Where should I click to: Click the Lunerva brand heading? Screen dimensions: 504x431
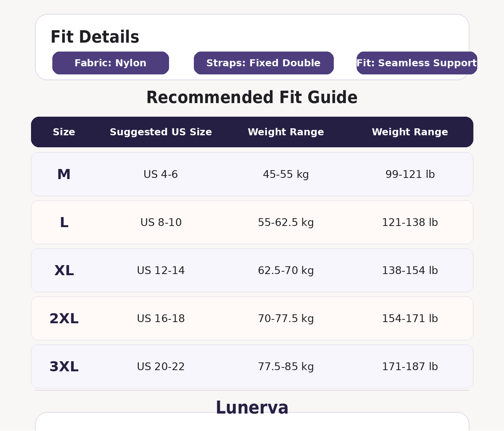[252, 408]
